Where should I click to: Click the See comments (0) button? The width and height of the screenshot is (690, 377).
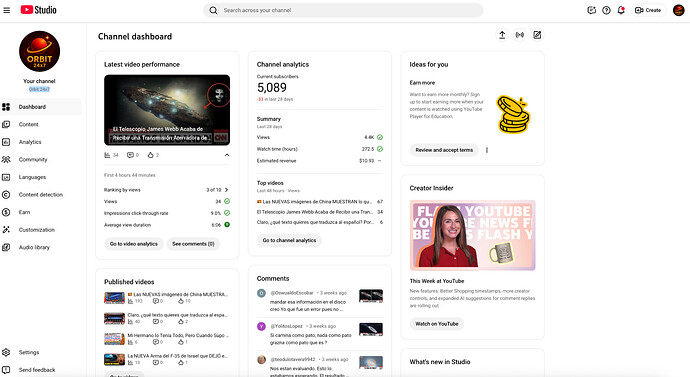point(193,244)
